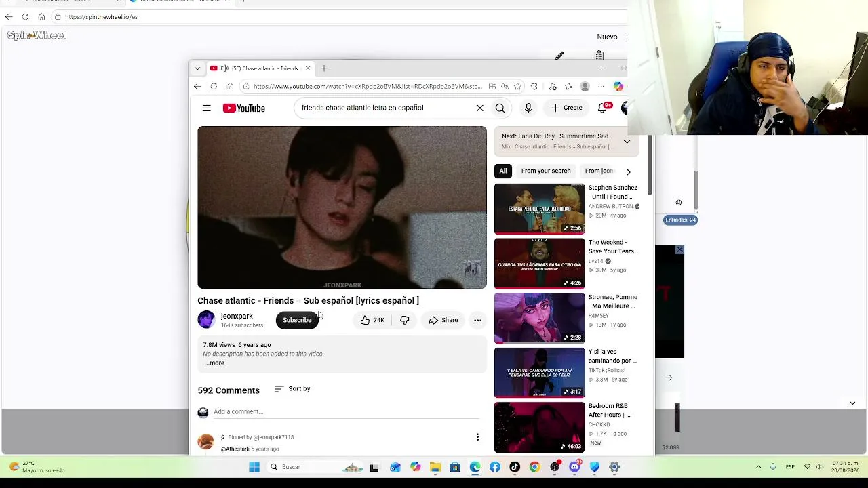This screenshot has width=868, height=488.
Task: Run the YouTube search with magnifier
Action: 500,108
